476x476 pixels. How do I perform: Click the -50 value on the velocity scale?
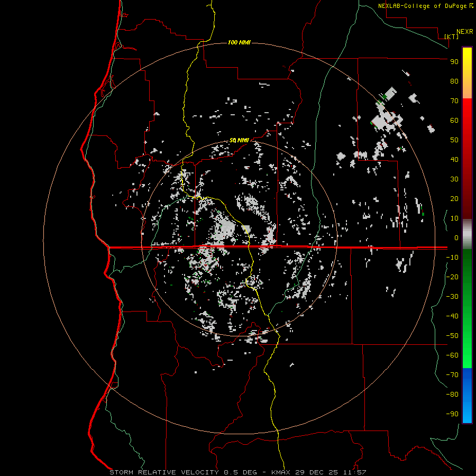[452, 336]
